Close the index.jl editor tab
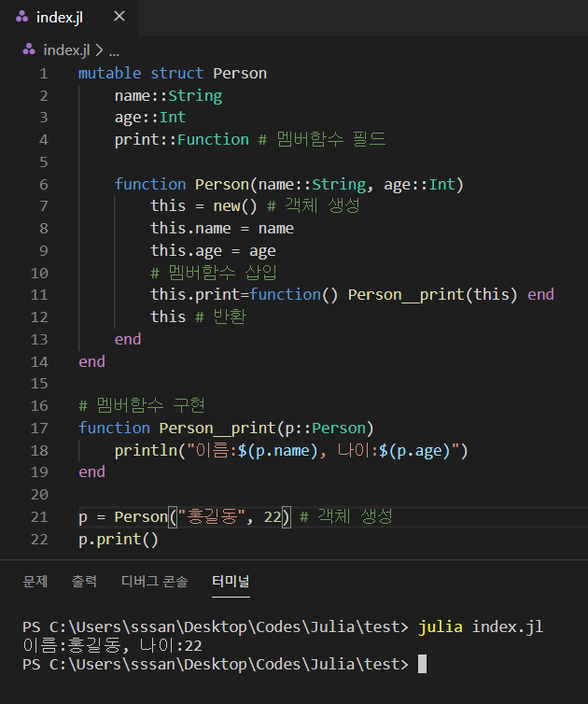 point(119,18)
